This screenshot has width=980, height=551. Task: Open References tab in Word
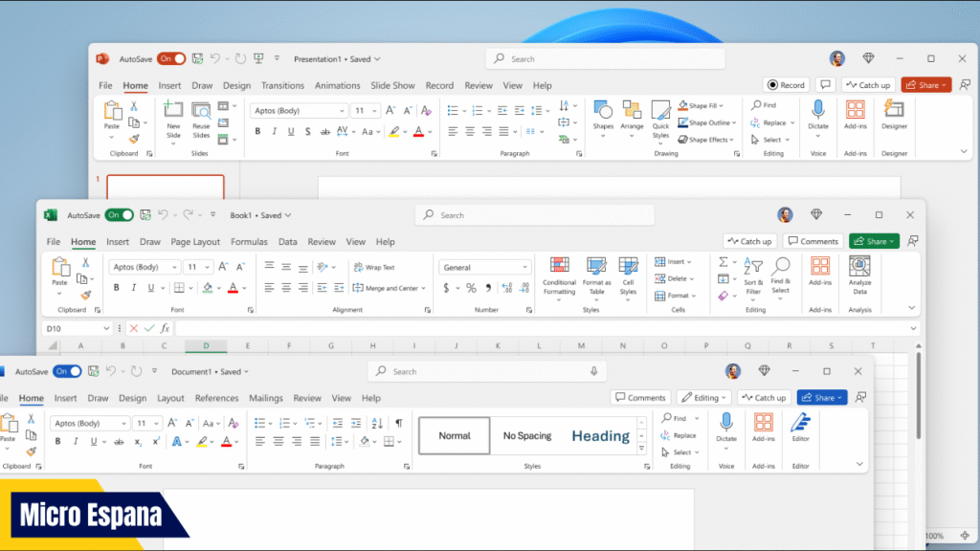[x=217, y=398]
